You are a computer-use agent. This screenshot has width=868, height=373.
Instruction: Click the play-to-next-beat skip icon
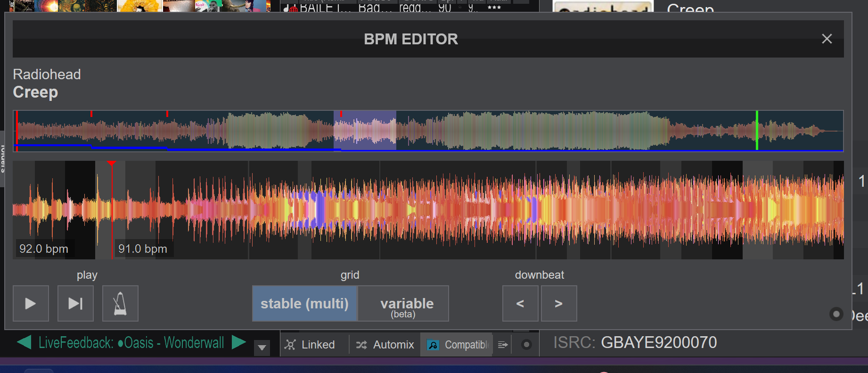[75, 303]
